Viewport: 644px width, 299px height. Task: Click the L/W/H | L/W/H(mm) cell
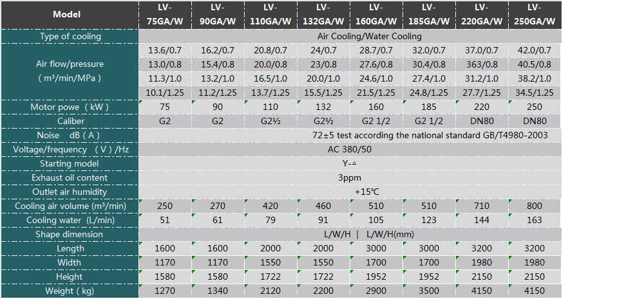(x=350, y=234)
